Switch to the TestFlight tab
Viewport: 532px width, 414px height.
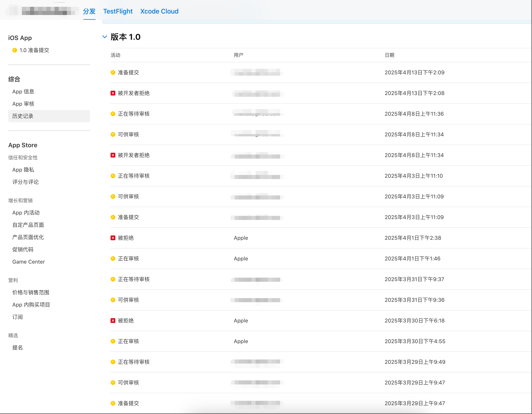pyautogui.click(x=118, y=11)
